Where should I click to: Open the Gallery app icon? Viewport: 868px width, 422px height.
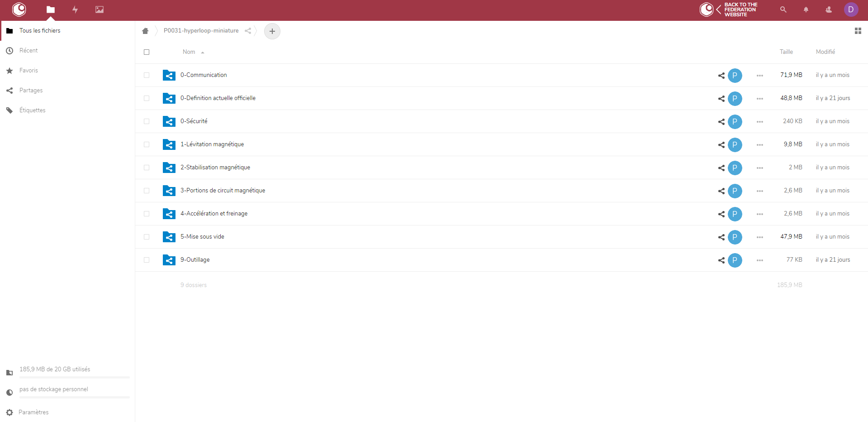tap(100, 10)
